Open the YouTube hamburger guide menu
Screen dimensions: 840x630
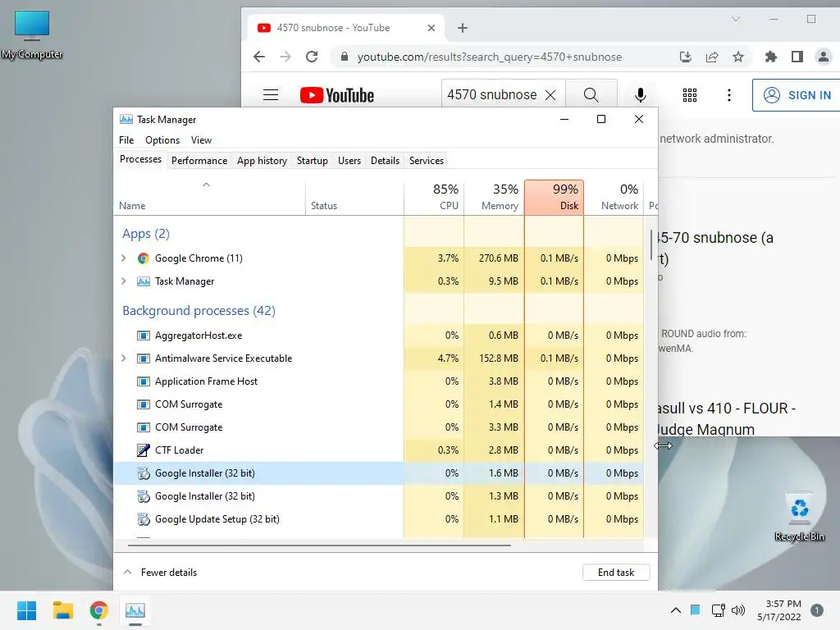271,95
